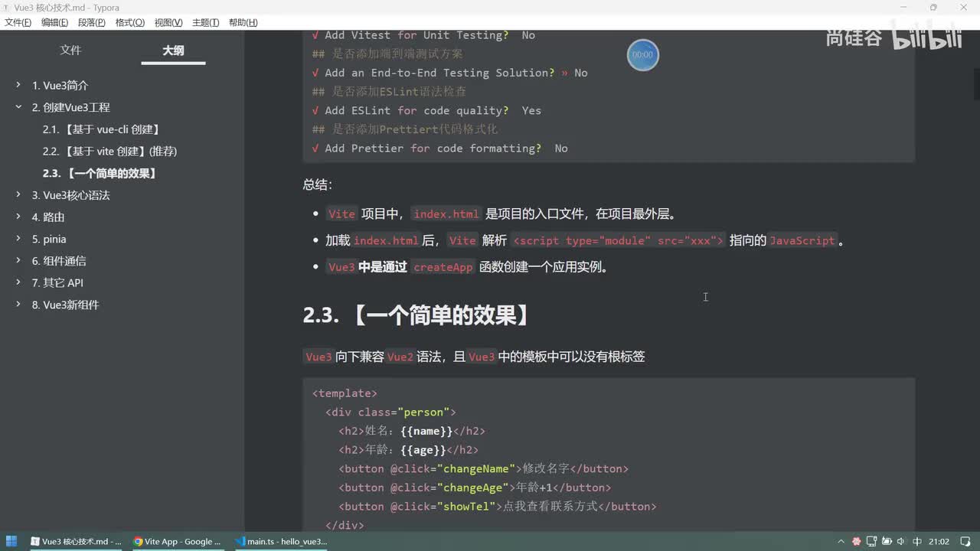Viewport: 980px width, 551px height.
Task: Switch sidebar to 文件 tab
Action: tap(70, 51)
